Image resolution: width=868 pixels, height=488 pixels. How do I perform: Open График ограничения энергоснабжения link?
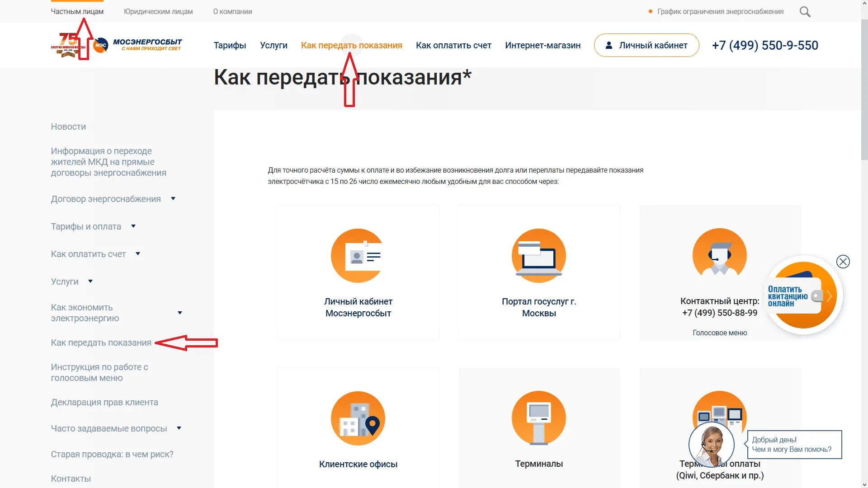[720, 11]
